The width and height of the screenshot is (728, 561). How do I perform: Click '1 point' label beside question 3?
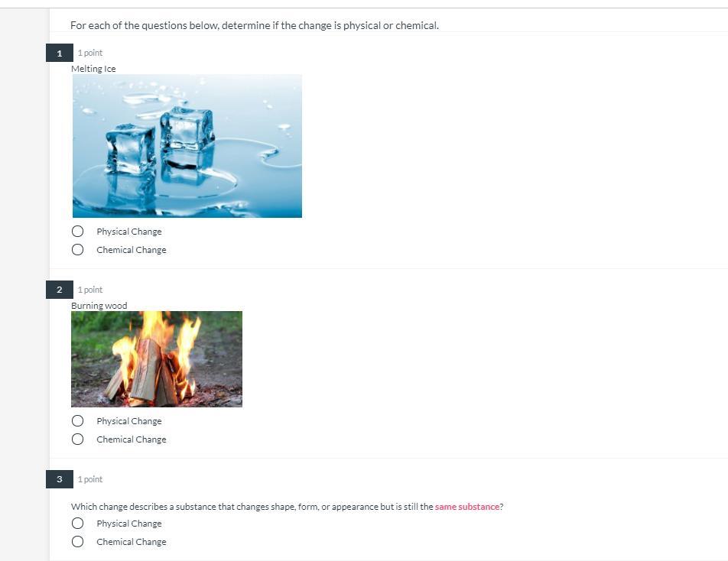(90, 479)
